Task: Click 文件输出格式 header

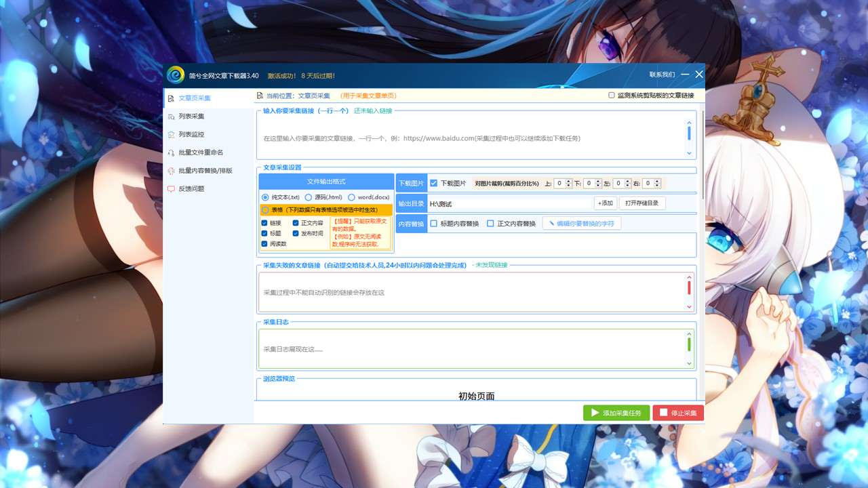Action: (x=326, y=182)
